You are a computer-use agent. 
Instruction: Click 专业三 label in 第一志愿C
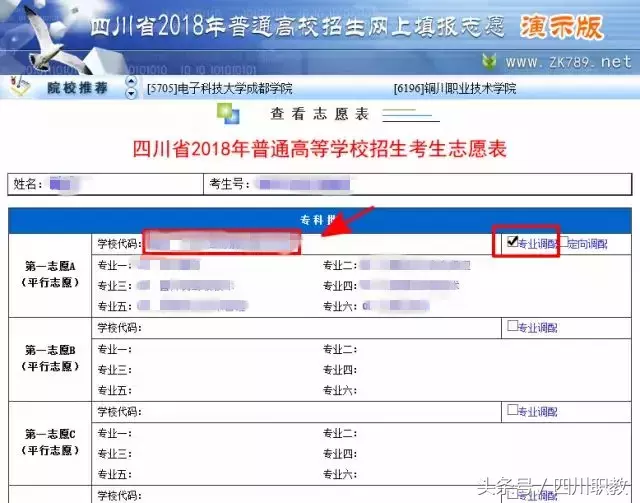pos(114,454)
